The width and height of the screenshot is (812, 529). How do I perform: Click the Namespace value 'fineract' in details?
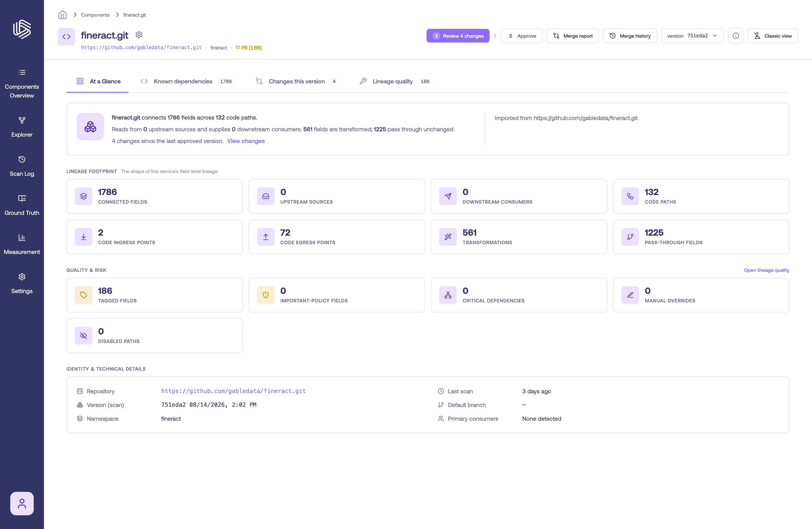pos(171,419)
